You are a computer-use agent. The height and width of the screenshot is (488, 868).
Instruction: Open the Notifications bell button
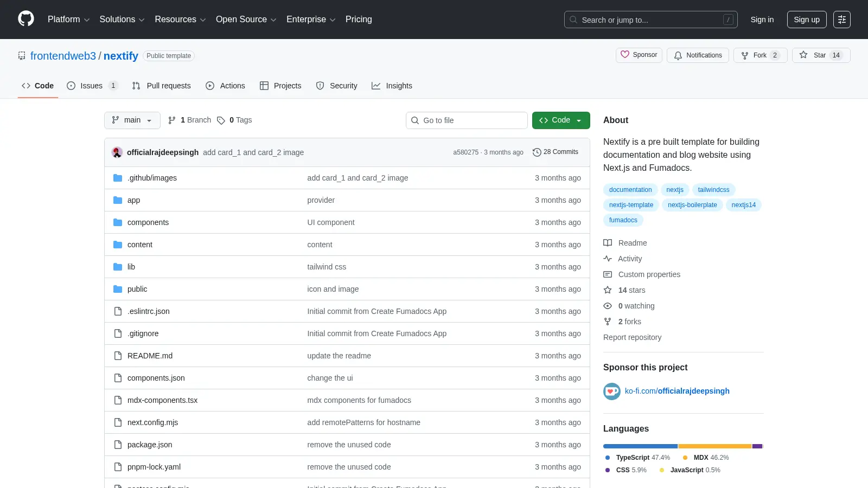pyautogui.click(x=698, y=55)
